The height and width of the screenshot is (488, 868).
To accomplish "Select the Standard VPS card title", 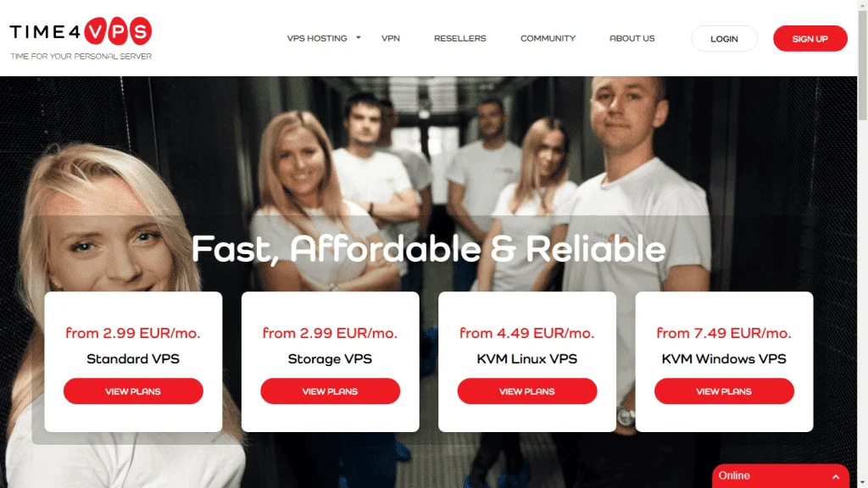I will (133, 358).
